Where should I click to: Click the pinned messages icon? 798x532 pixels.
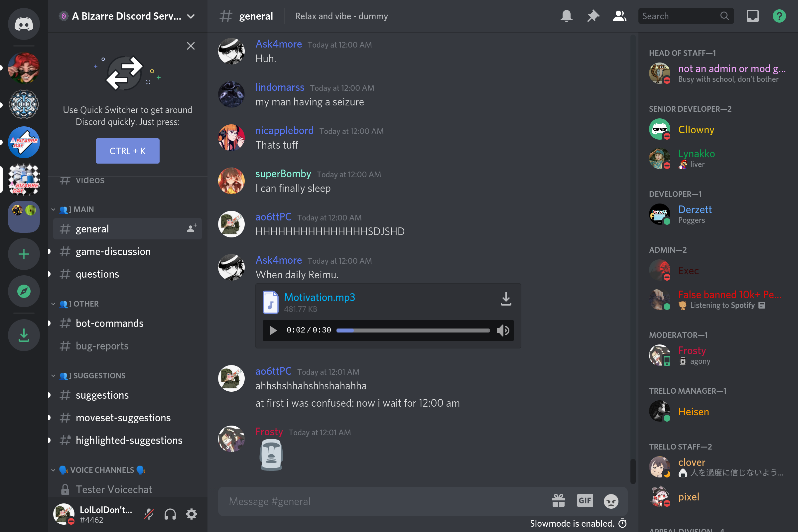click(593, 16)
